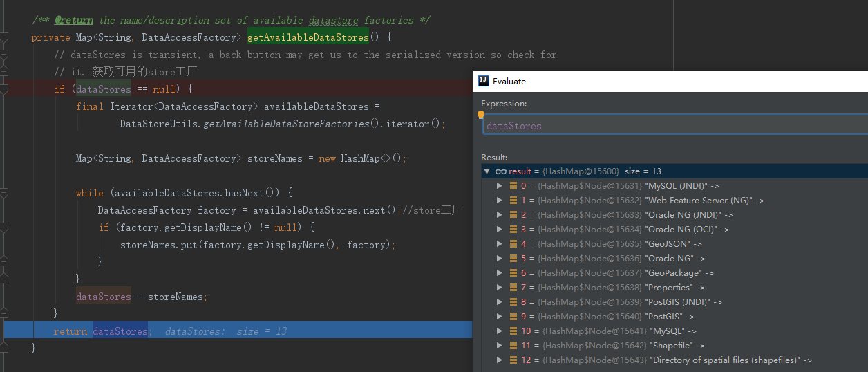The image size is (868, 372).
Task: Expand entry 9 "PostGIS" arrow
Action: tap(500, 316)
